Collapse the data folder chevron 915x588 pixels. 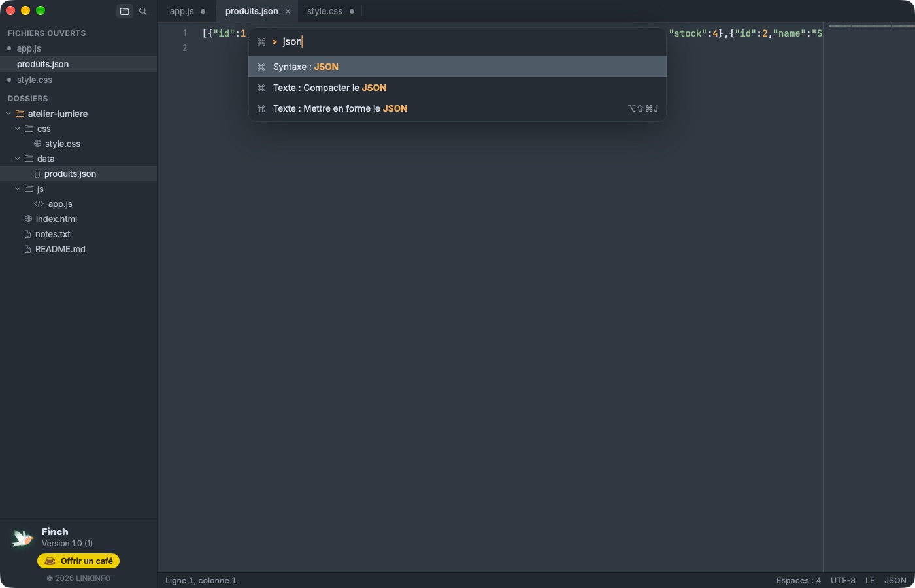tap(18, 159)
